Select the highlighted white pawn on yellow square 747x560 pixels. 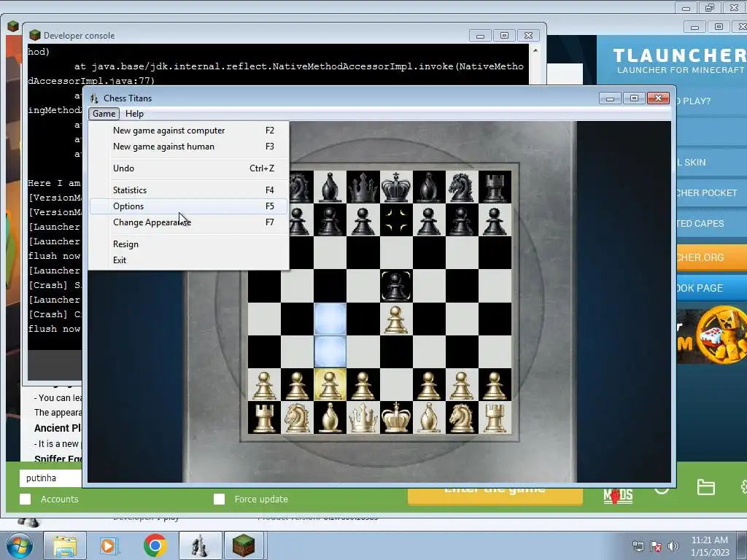coord(330,385)
